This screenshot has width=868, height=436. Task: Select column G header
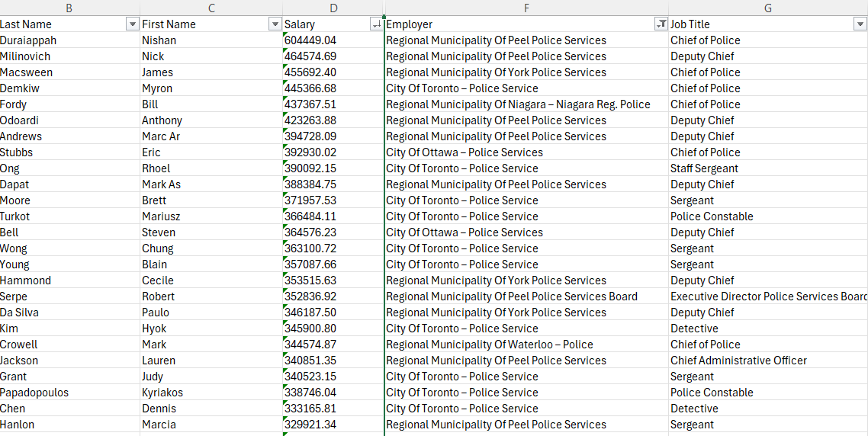point(768,8)
